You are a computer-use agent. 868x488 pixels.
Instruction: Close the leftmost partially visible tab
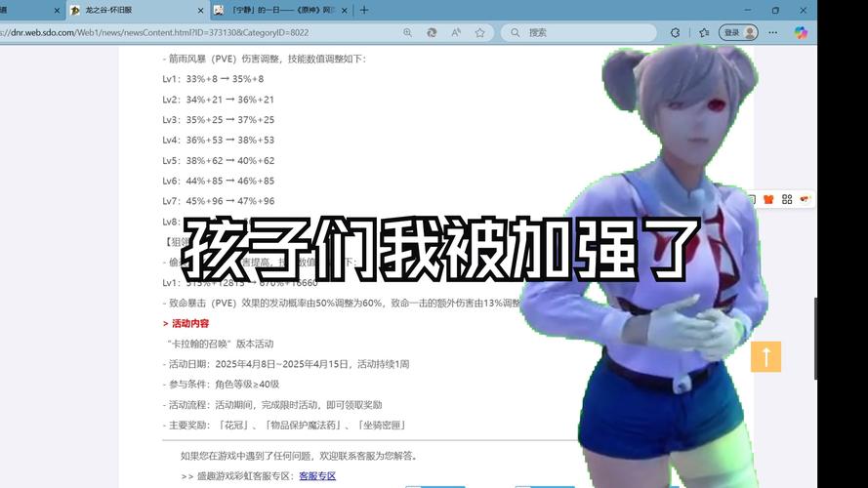[57, 11]
